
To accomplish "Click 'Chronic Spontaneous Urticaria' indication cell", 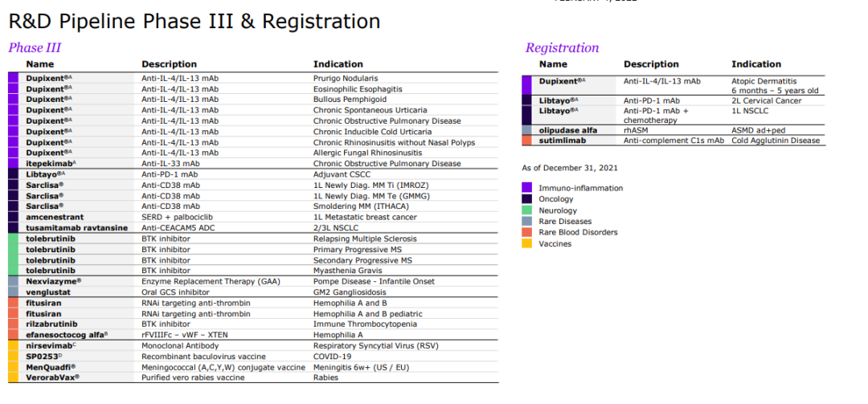I will [x=370, y=110].
